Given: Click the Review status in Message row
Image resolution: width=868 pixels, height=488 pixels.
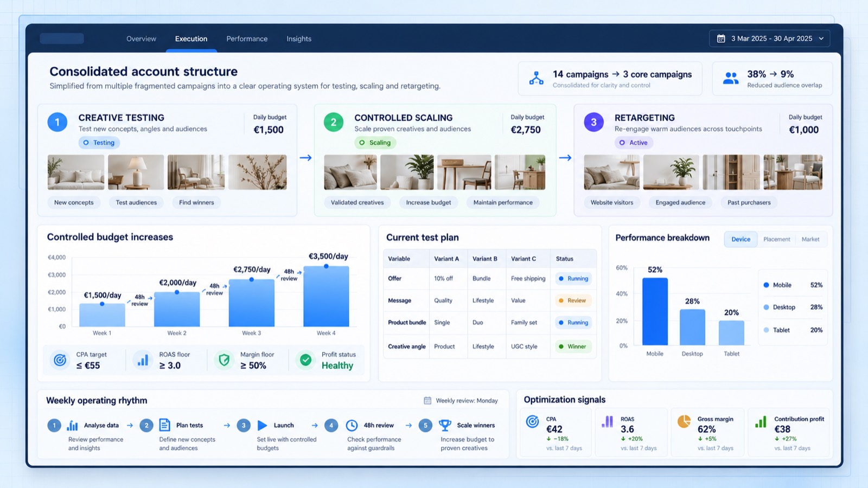Looking at the screenshot, I should pos(573,300).
